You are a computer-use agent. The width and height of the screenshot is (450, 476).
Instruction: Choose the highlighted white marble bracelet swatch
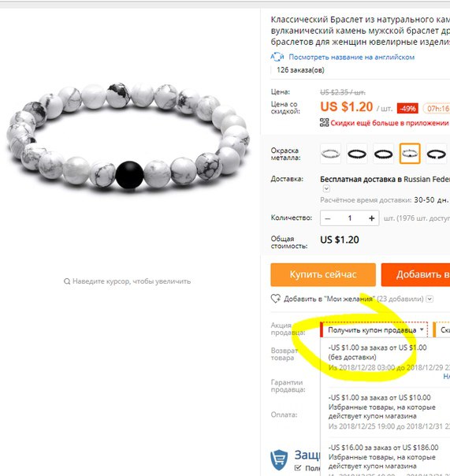[410, 154]
